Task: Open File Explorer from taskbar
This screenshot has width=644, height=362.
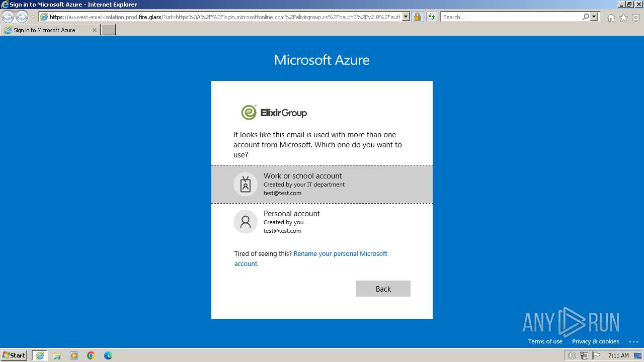Action: pos(57,355)
